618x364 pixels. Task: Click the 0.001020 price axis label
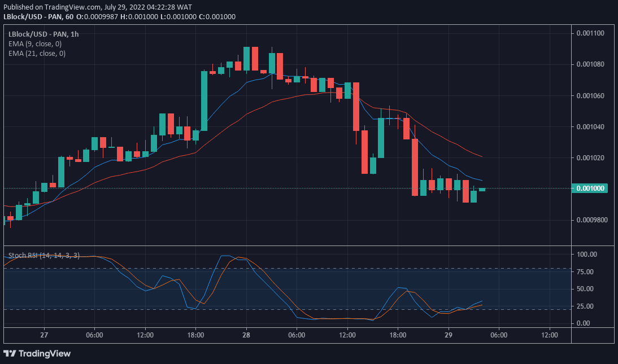click(x=590, y=158)
